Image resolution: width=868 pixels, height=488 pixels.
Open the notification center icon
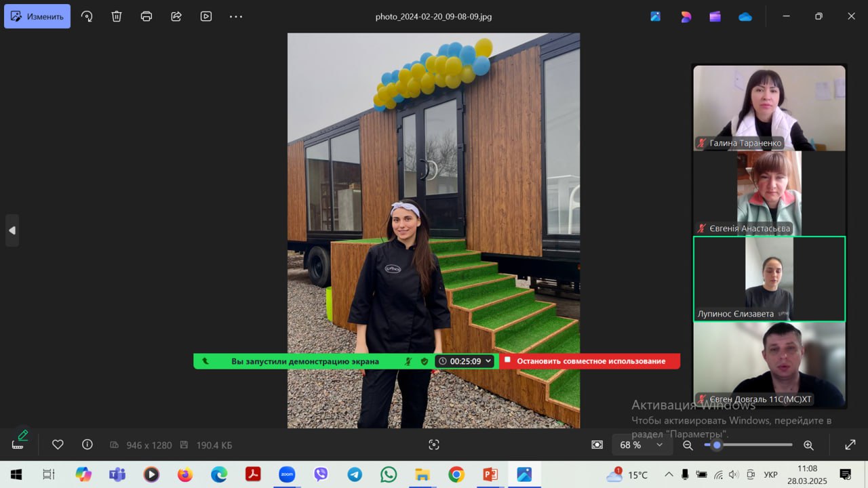point(846,474)
